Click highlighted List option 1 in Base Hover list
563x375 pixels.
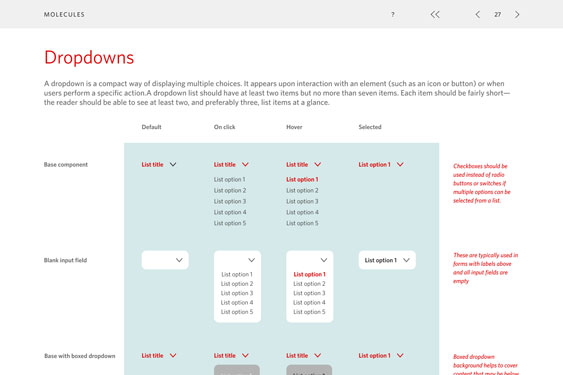[x=302, y=179]
